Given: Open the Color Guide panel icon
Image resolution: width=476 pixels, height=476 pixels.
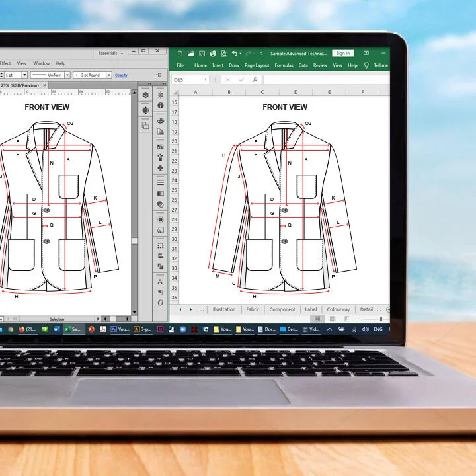Looking at the screenshot, I should tap(161, 132).
